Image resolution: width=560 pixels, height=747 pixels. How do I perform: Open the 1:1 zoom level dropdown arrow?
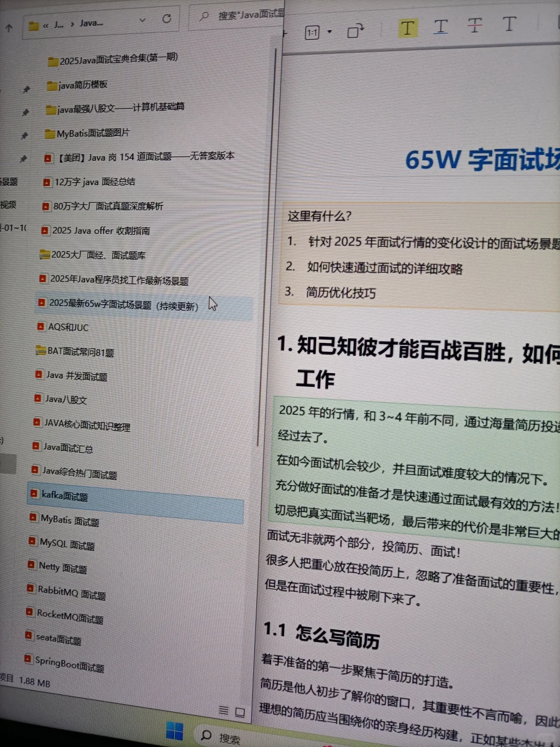coord(328,33)
